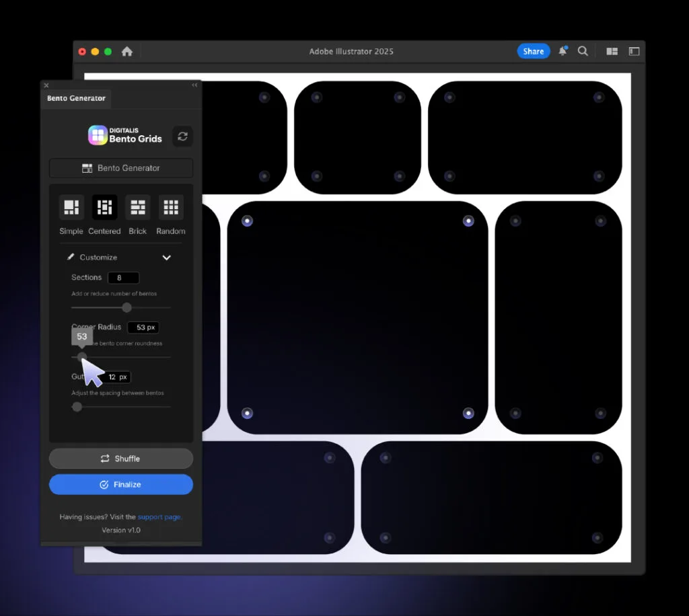Click the Bento Generator header button
Viewport: 689px width, 616px height.
pyautogui.click(x=121, y=168)
